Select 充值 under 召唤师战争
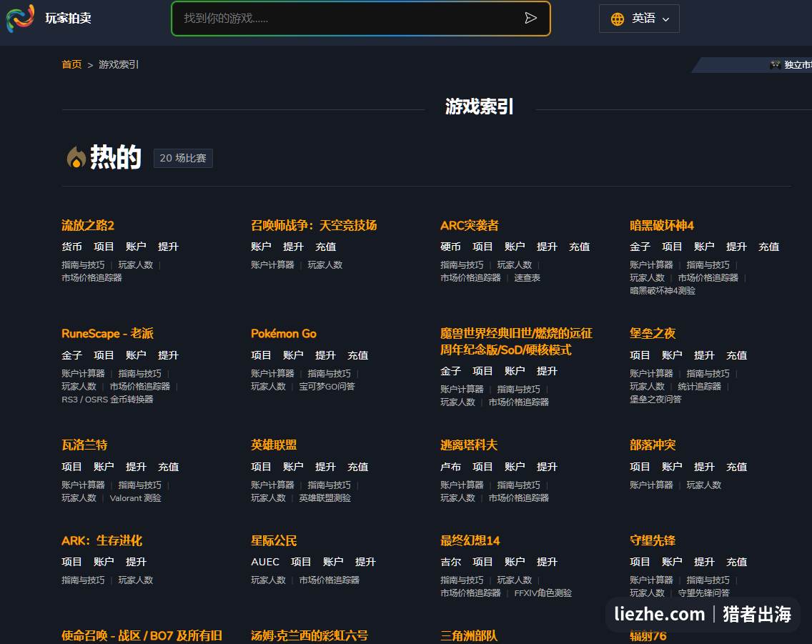The width and height of the screenshot is (812, 644). (326, 247)
